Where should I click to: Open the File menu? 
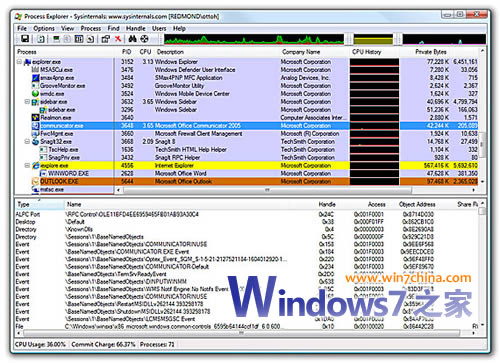click(x=22, y=29)
